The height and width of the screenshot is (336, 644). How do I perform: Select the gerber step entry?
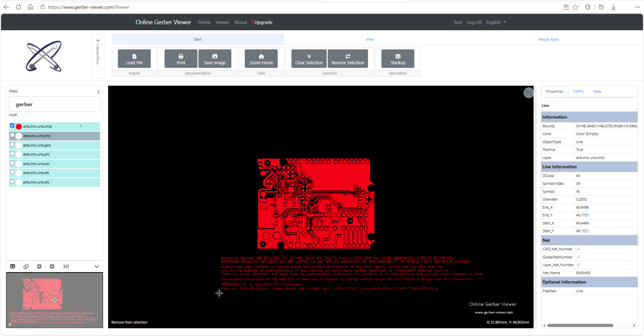(x=54, y=104)
